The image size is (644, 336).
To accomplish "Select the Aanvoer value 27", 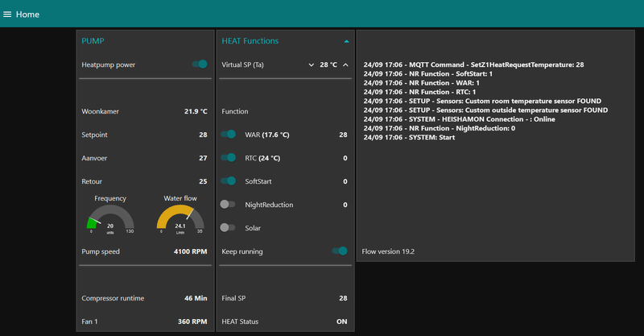I will pyautogui.click(x=203, y=159).
